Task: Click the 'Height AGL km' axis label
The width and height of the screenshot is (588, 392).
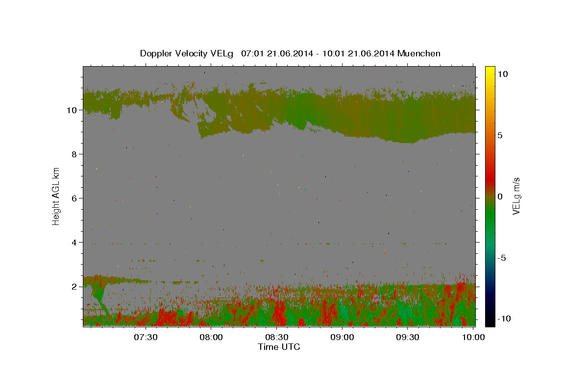Action: [56, 196]
